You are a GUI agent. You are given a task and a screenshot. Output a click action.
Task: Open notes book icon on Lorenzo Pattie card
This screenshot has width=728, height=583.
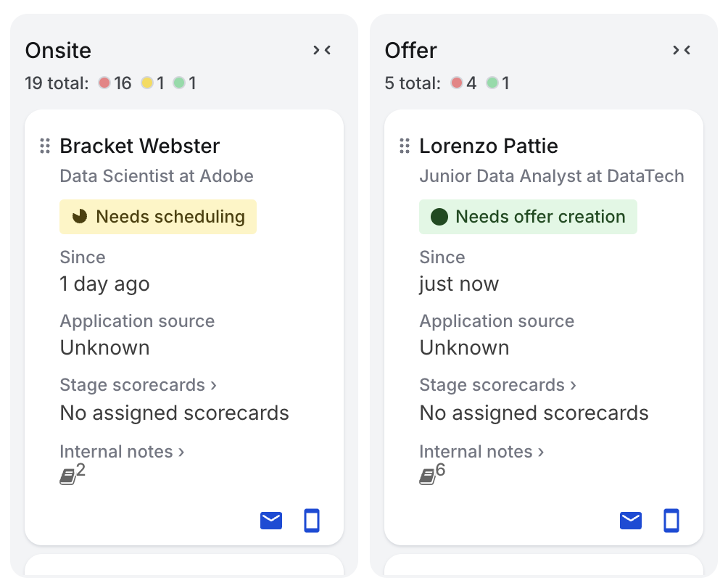(x=427, y=476)
